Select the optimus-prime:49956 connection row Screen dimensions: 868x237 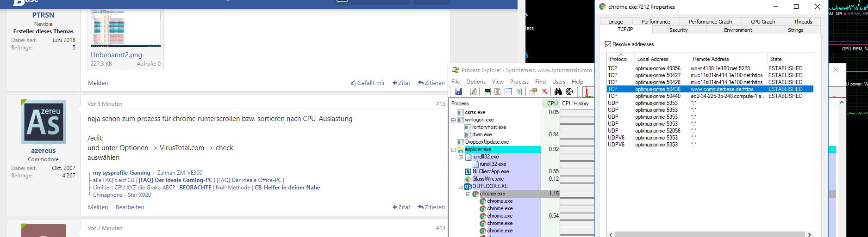tap(710, 68)
